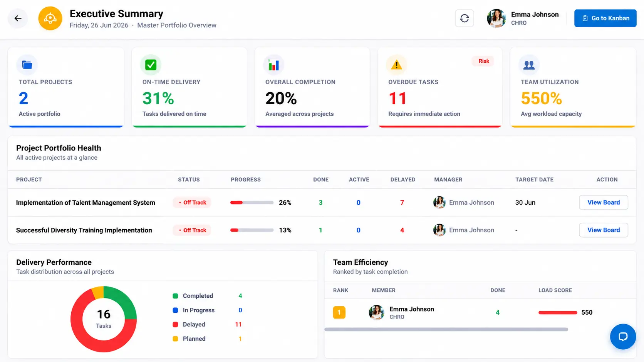Viewport: 644px width, 362px height.
Task: View Board for Diversity Training Implementation
Action: 604,230
